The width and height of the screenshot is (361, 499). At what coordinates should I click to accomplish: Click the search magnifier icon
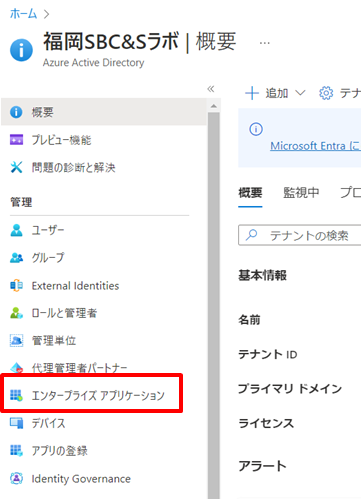pyautogui.click(x=251, y=235)
